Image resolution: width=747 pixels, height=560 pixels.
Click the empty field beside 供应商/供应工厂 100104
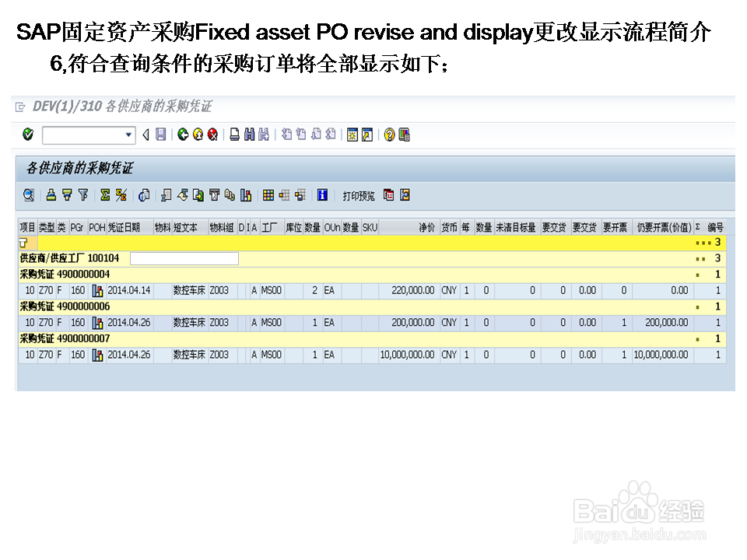(184, 258)
